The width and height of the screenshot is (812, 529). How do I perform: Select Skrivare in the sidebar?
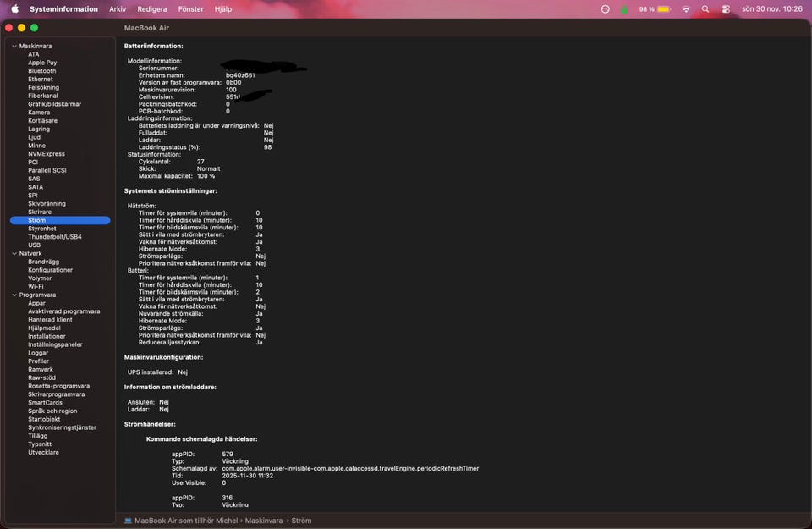click(x=40, y=212)
